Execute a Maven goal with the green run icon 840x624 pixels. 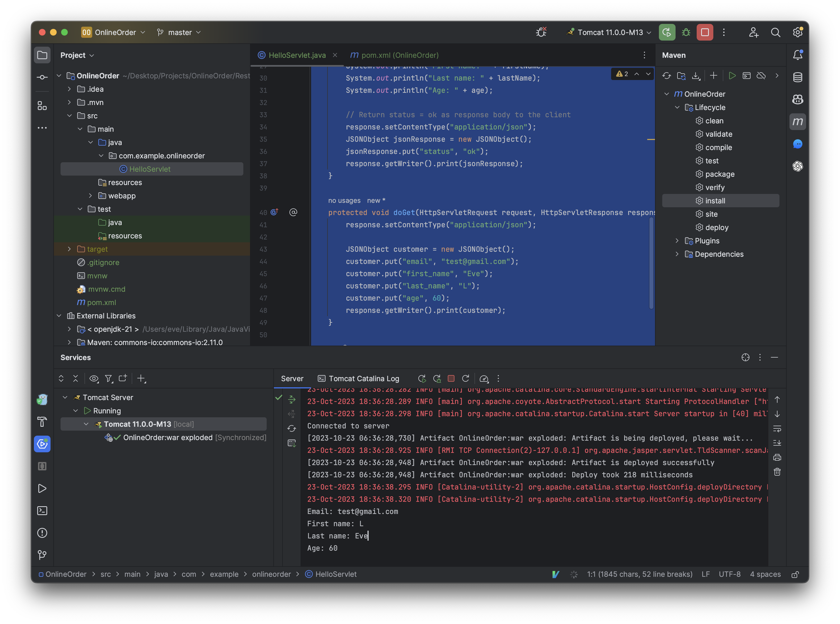click(732, 76)
